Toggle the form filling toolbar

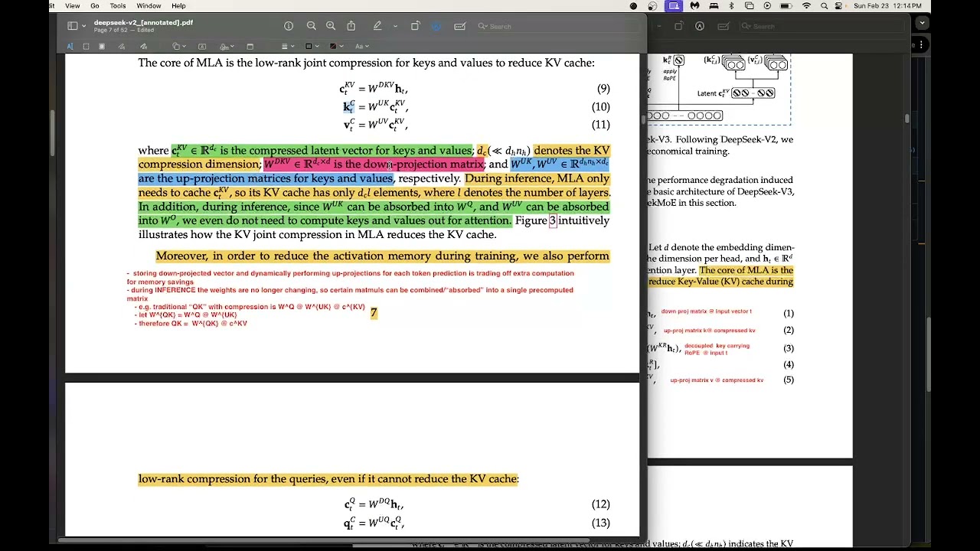[x=460, y=26]
